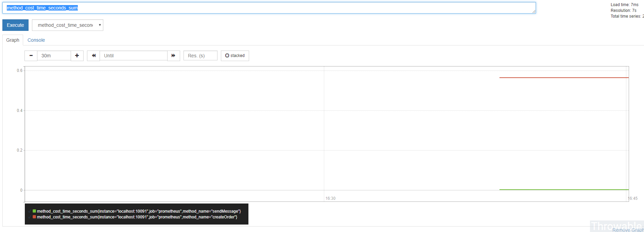This screenshot has height=232, width=644.
Task: Click the Until time field
Action: coord(134,56)
